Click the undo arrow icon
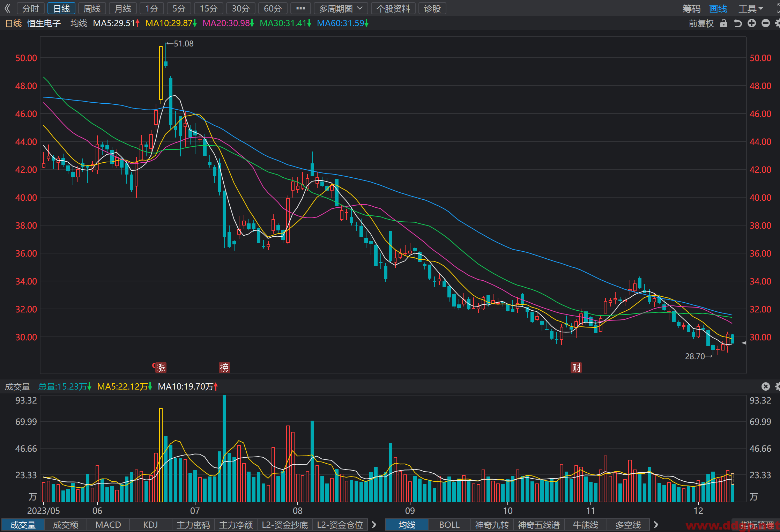 tap(737, 23)
